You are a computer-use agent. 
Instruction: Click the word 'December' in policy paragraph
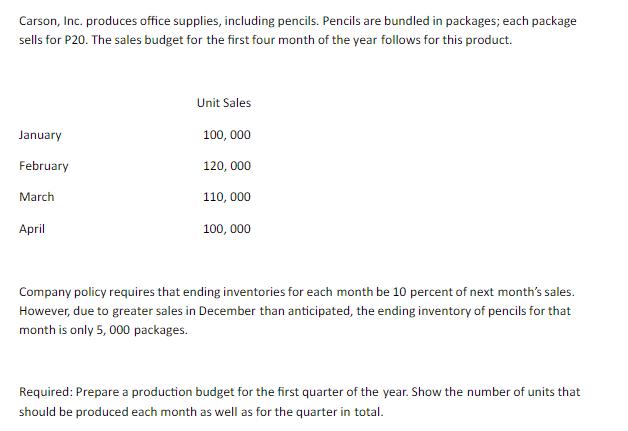(227, 311)
